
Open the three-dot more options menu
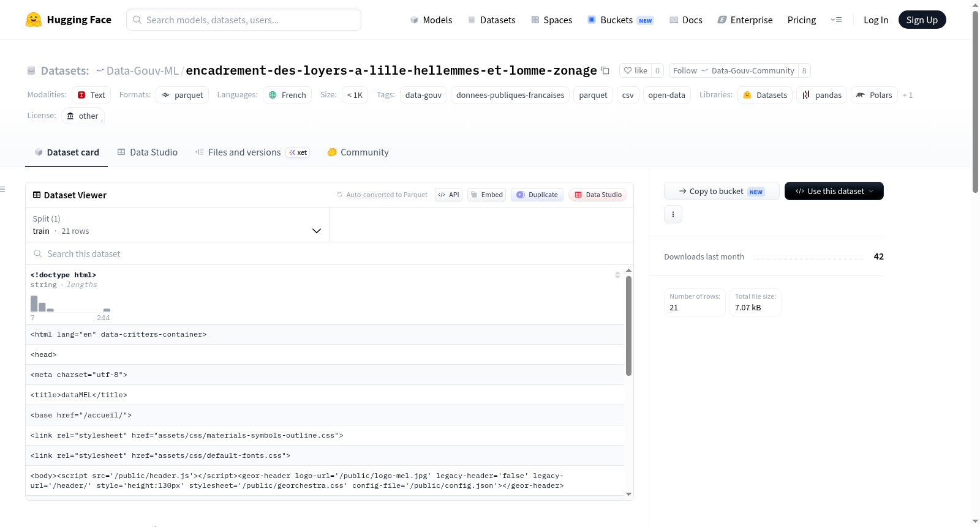(x=673, y=214)
